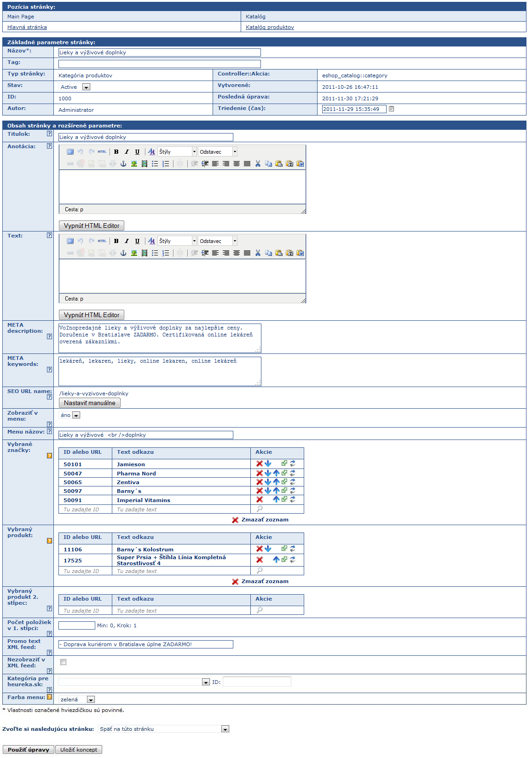
Task: Click the help icon beside Titulok
Action: pyautogui.click(x=49, y=134)
